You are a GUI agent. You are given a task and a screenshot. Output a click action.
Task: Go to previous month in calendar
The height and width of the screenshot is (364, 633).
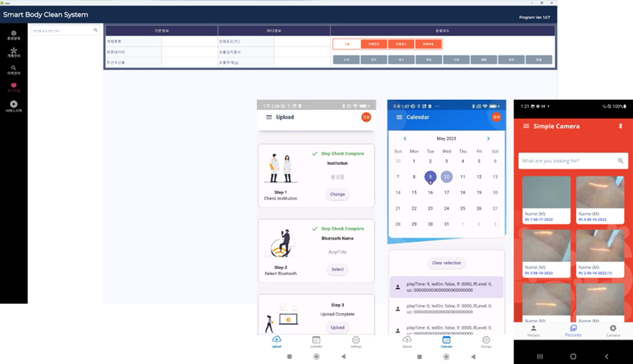(x=405, y=139)
